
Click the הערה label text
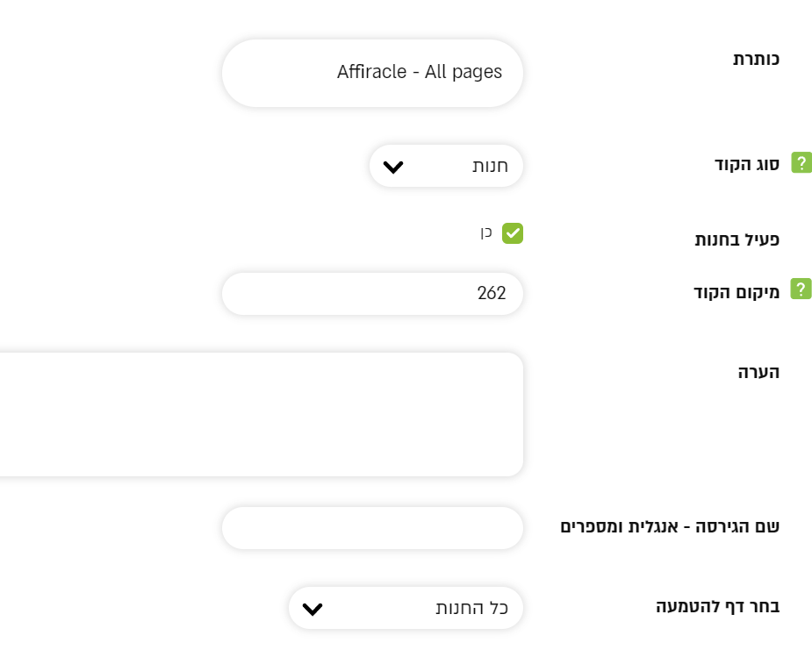(758, 372)
